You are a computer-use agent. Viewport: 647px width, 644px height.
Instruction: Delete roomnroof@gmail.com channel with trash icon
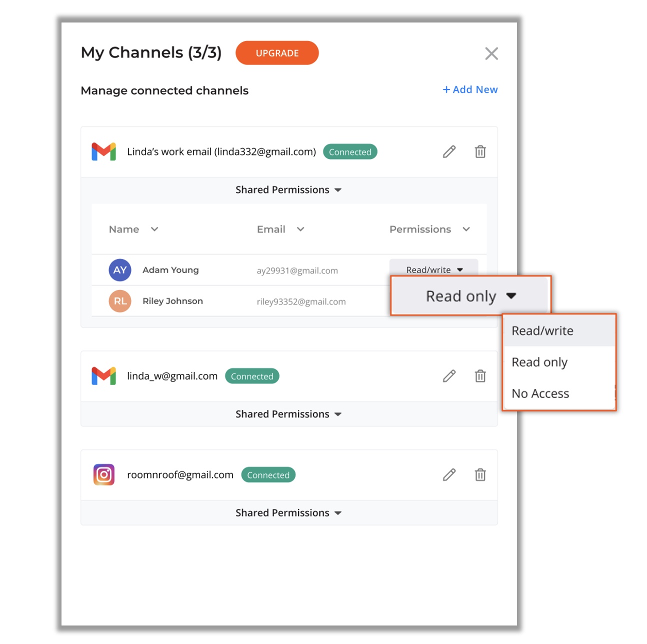coord(480,474)
